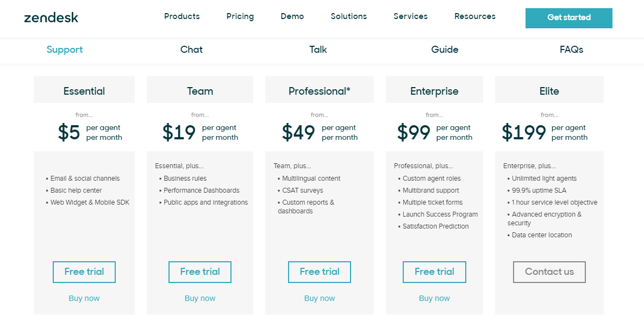Open the Products menu
This screenshot has height=326, width=644.
click(182, 16)
